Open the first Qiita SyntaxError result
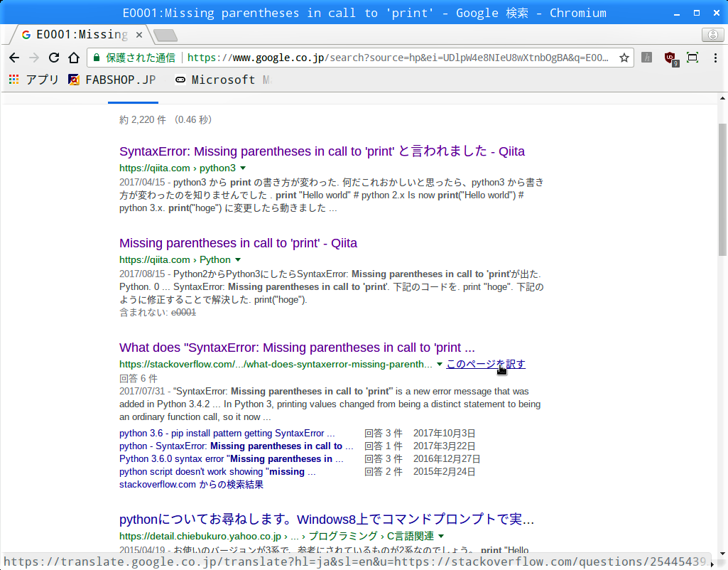Screen dimensions: 728x570 (x=322, y=151)
